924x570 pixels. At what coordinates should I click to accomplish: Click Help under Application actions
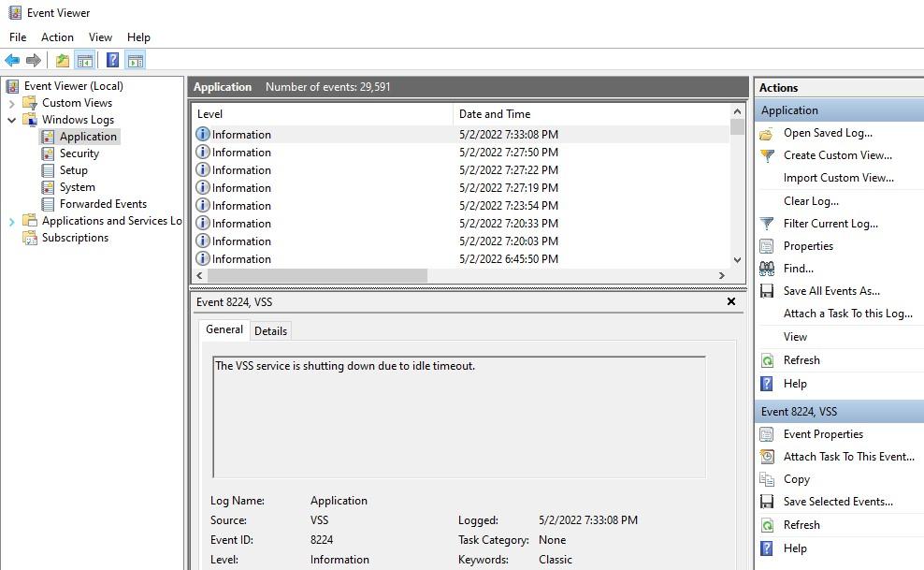point(795,384)
